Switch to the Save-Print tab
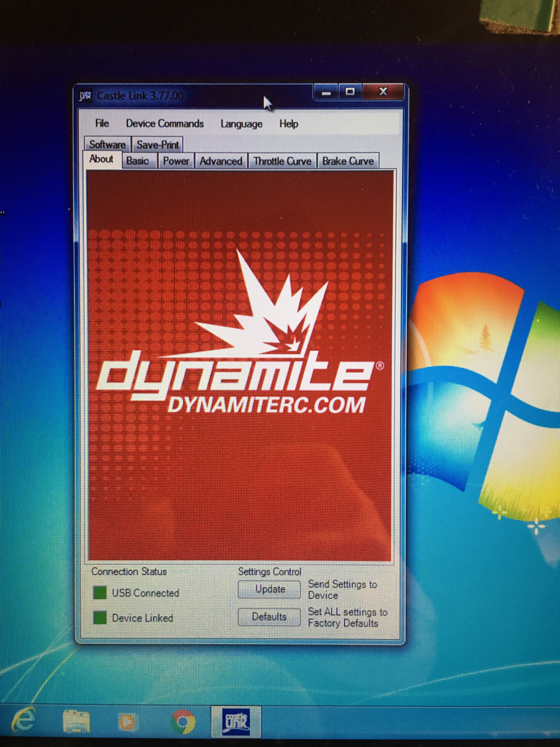 coord(157,145)
